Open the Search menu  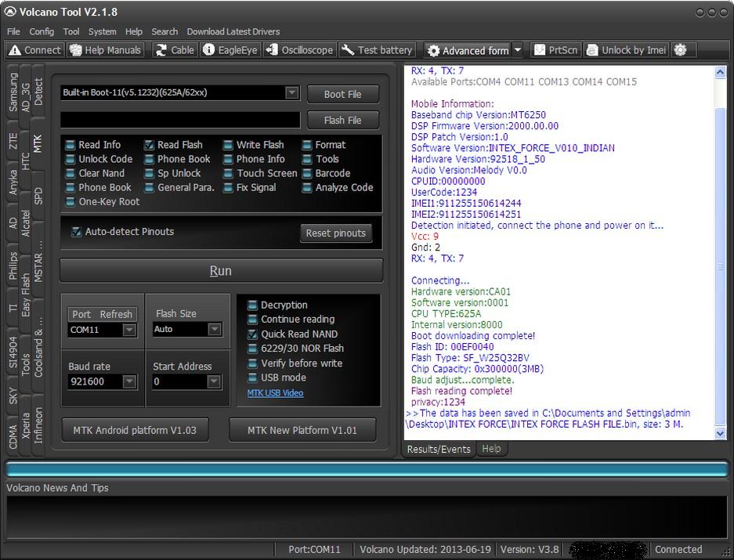pyautogui.click(x=165, y=31)
